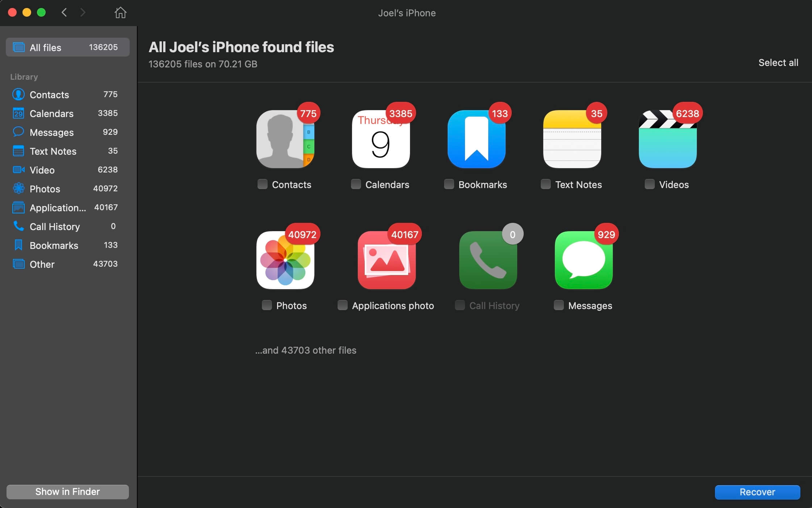The image size is (812, 508).
Task: Check the Photos checkbox
Action: coord(267,305)
